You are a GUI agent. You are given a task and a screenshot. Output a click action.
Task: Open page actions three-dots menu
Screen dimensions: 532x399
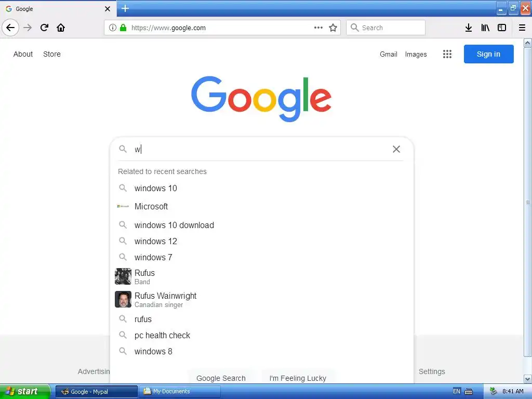pos(318,28)
